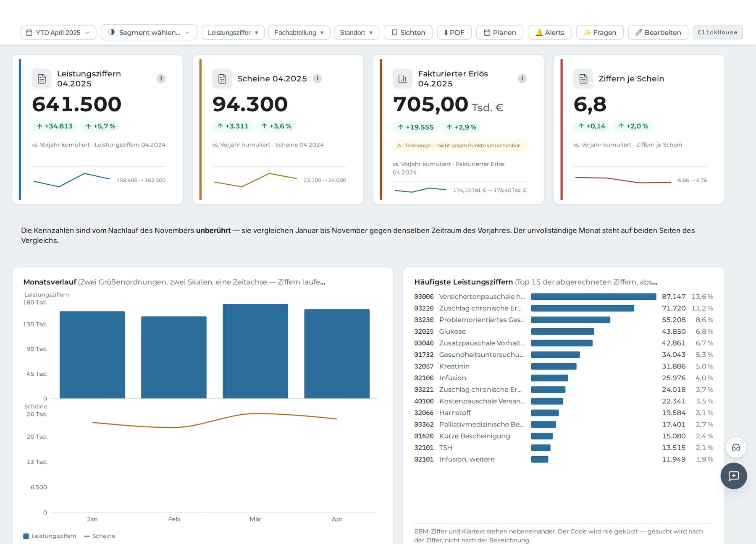The width and height of the screenshot is (756, 544).
Task: Click the ClickHouse badge
Action: coord(717,32)
